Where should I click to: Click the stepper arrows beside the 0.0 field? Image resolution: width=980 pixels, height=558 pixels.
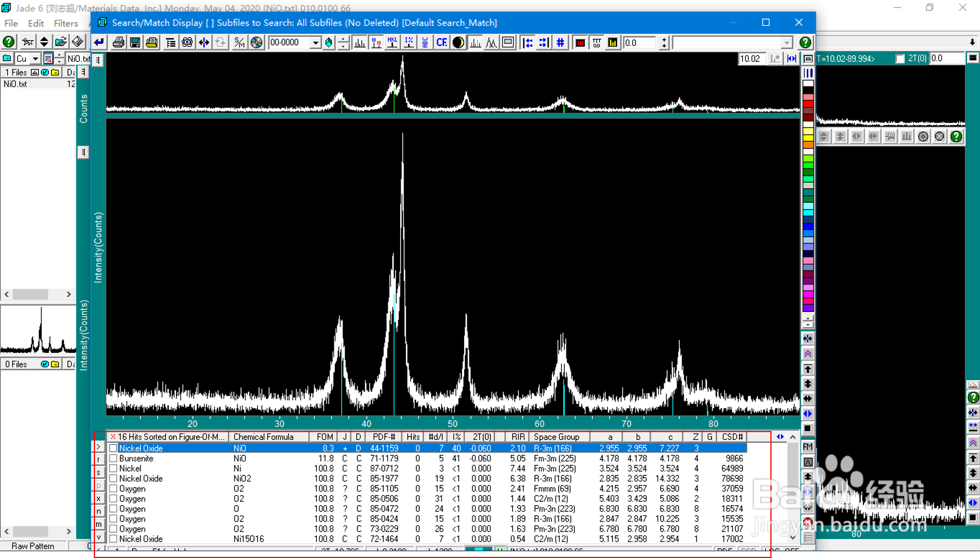[x=664, y=43]
